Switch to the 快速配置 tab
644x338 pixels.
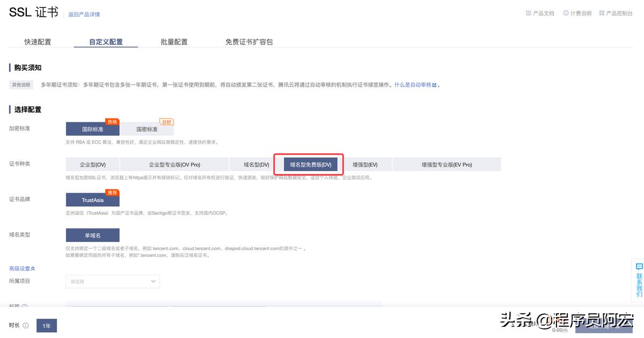coord(38,41)
